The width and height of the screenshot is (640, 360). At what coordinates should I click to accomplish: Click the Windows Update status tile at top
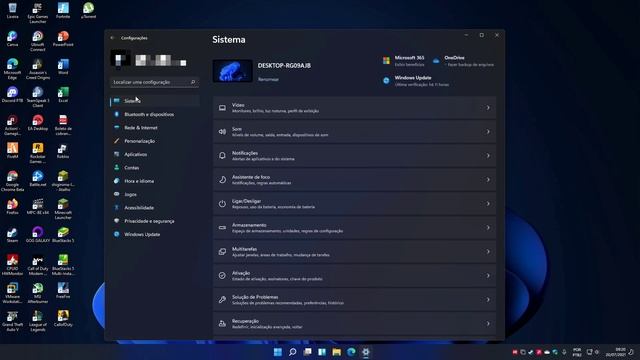pos(416,81)
